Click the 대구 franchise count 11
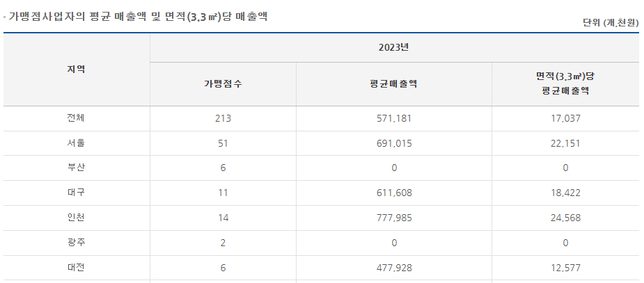This screenshot has width=644, height=283. point(223,193)
